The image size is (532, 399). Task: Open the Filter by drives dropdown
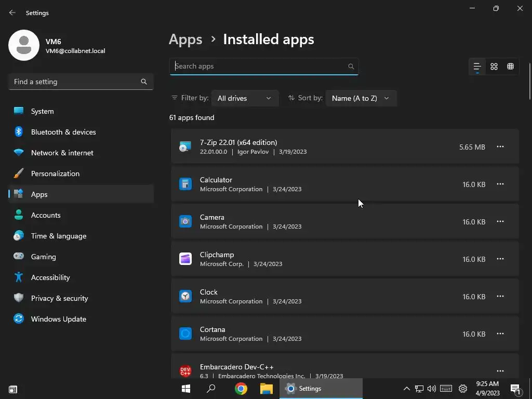pyautogui.click(x=245, y=98)
